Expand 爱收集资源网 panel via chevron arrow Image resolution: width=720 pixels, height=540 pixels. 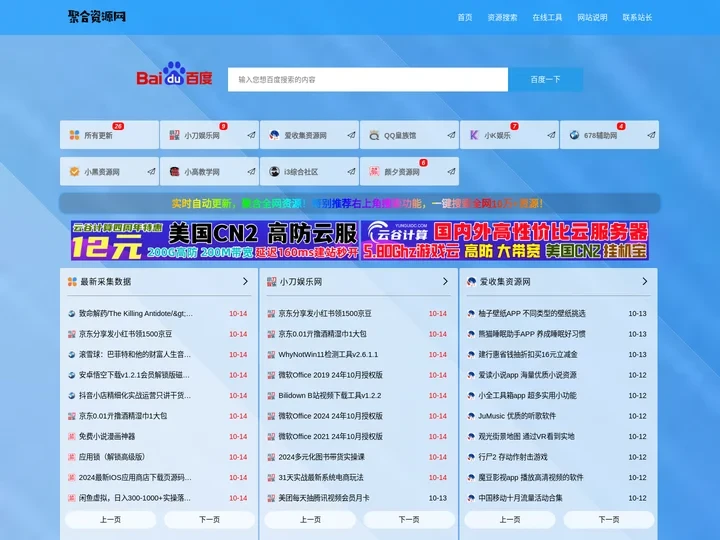tap(645, 281)
